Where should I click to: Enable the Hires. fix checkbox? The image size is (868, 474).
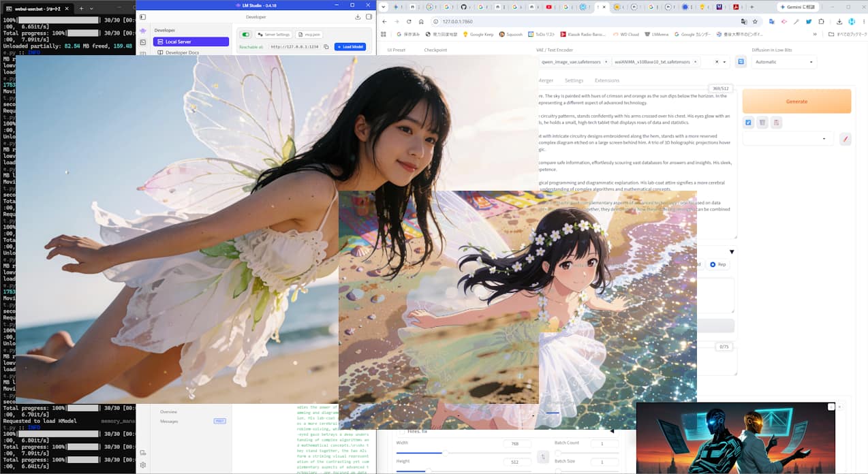tap(402, 431)
